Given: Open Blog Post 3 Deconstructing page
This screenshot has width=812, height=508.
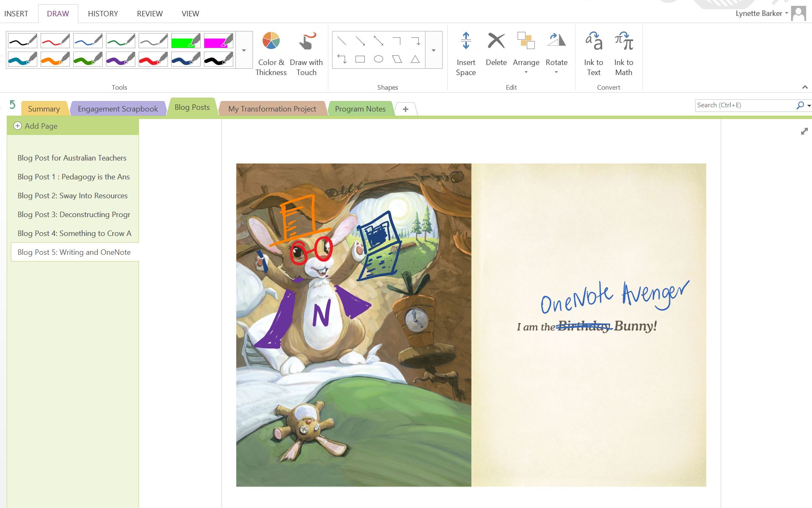Looking at the screenshot, I should (74, 215).
